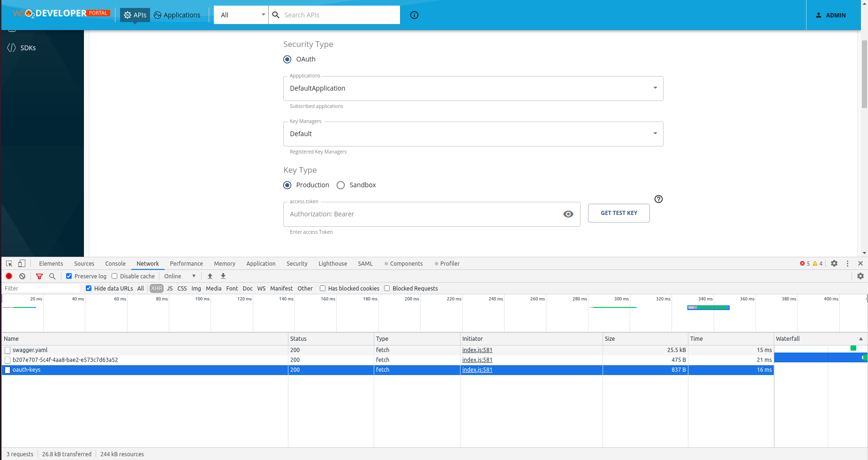
Task: Switch to the Security tab
Action: (x=297, y=264)
